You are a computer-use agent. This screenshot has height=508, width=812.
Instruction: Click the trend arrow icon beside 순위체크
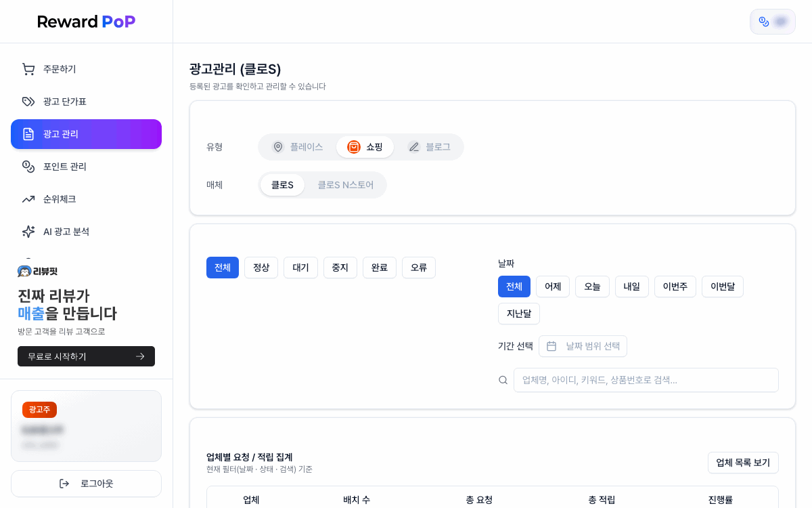[28, 199]
